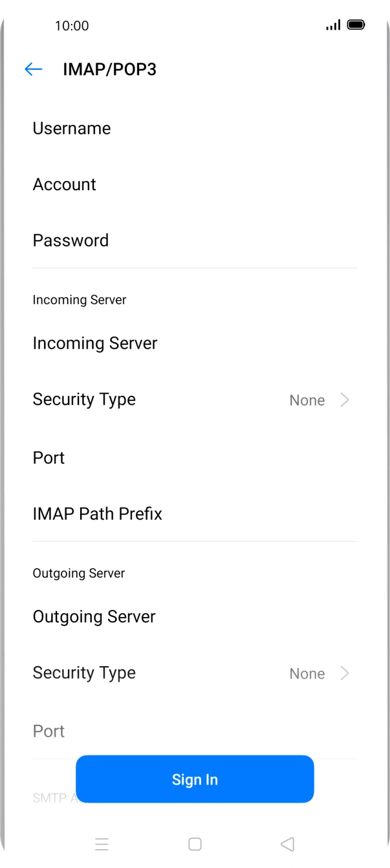Click the signal strength indicator

point(333,25)
